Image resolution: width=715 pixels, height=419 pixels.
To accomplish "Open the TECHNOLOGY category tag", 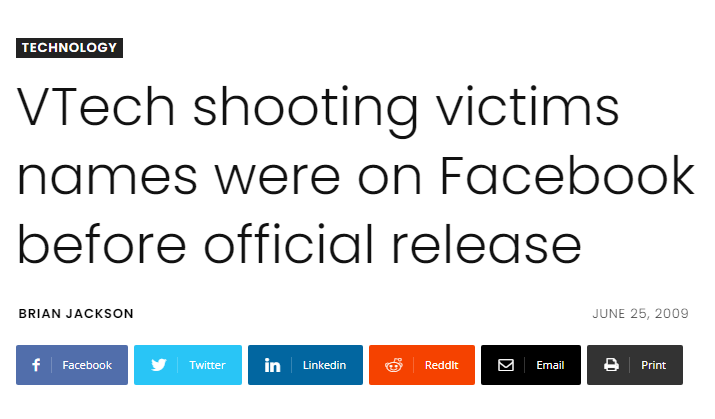I will [x=69, y=48].
